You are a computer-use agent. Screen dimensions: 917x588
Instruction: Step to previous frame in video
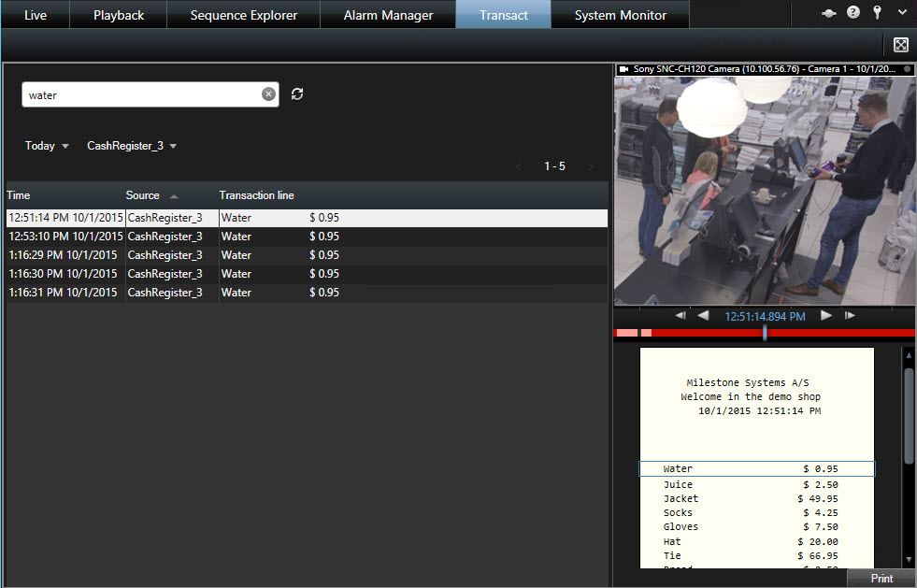681,316
